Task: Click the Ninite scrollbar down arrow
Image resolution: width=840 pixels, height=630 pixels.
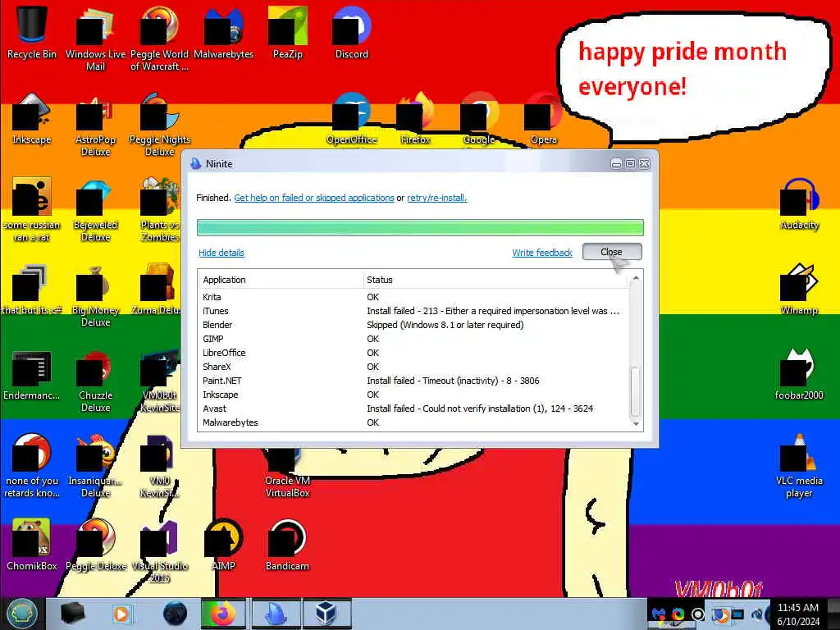Action: click(636, 424)
